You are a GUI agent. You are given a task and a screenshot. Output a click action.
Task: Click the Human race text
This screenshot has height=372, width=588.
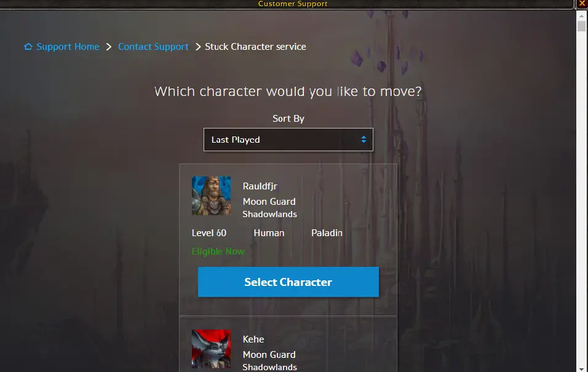click(x=269, y=233)
